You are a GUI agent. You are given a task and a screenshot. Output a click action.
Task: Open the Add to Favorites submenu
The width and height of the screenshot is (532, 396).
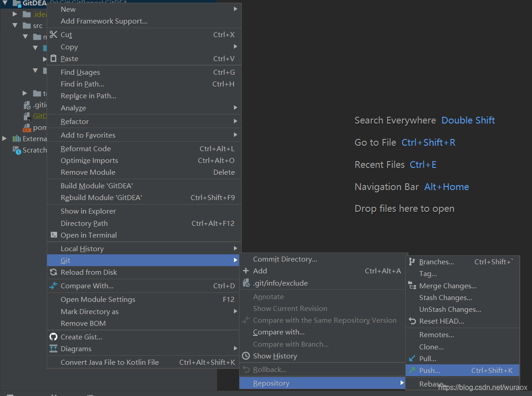(144, 135)
